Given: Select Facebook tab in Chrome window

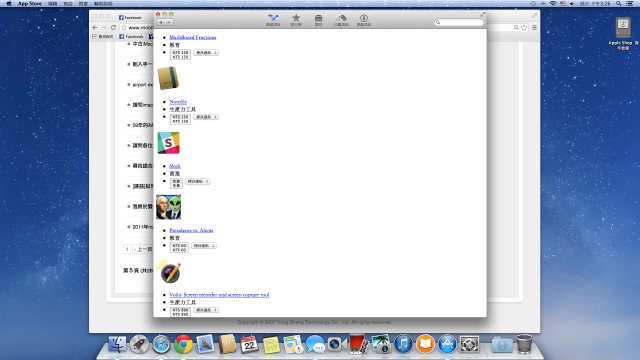Looking at the screenshot, I should 133,17.
